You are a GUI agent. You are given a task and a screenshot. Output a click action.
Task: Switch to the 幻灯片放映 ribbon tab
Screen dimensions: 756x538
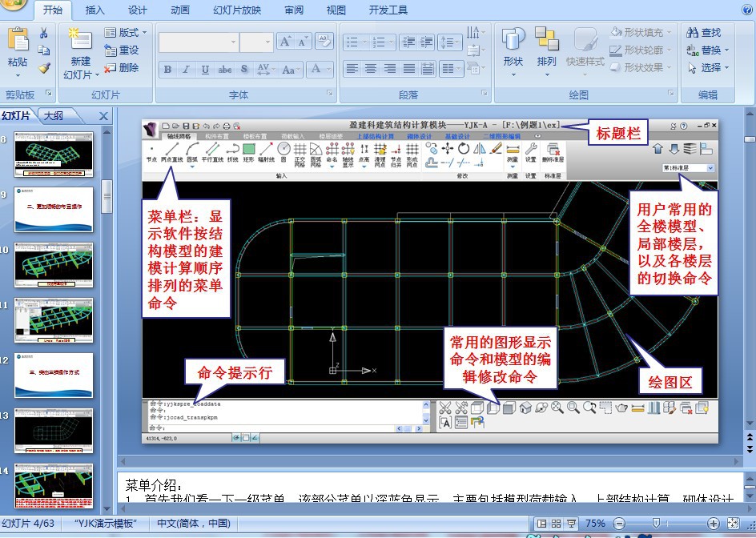tap(237, 10)
